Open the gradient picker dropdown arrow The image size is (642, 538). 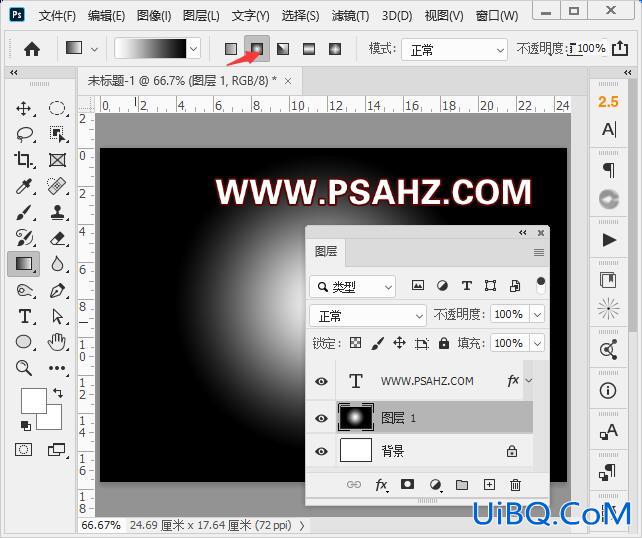click(x=194, y=49)
